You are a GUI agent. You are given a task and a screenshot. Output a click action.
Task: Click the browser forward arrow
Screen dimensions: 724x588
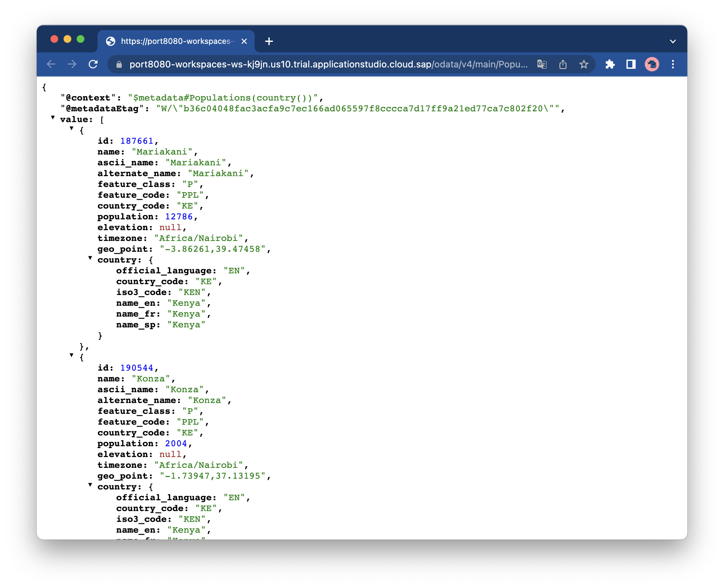coord(72,64)
